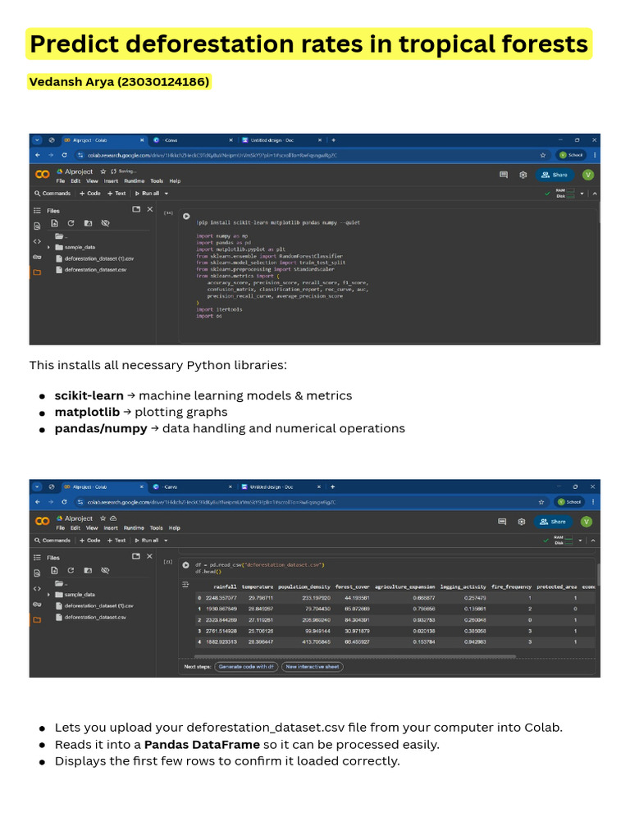Bookmark page star in lower browser address bar
630x840 pixels.
click(x=541, y=503)
